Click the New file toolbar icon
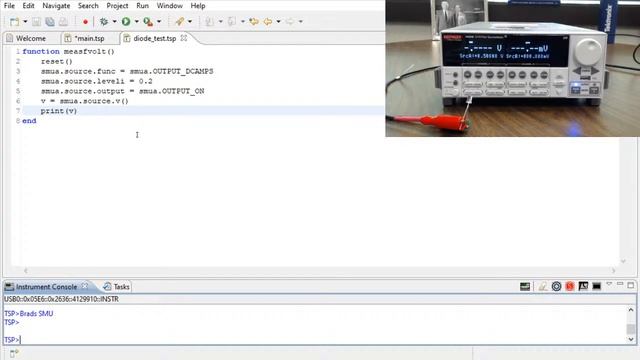This screenshot has width=640, height=360. (14, 22)
